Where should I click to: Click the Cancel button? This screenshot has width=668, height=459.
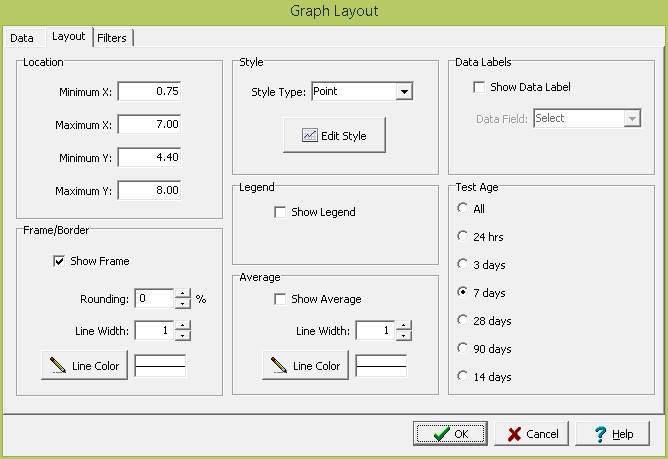tap(533, 434)
